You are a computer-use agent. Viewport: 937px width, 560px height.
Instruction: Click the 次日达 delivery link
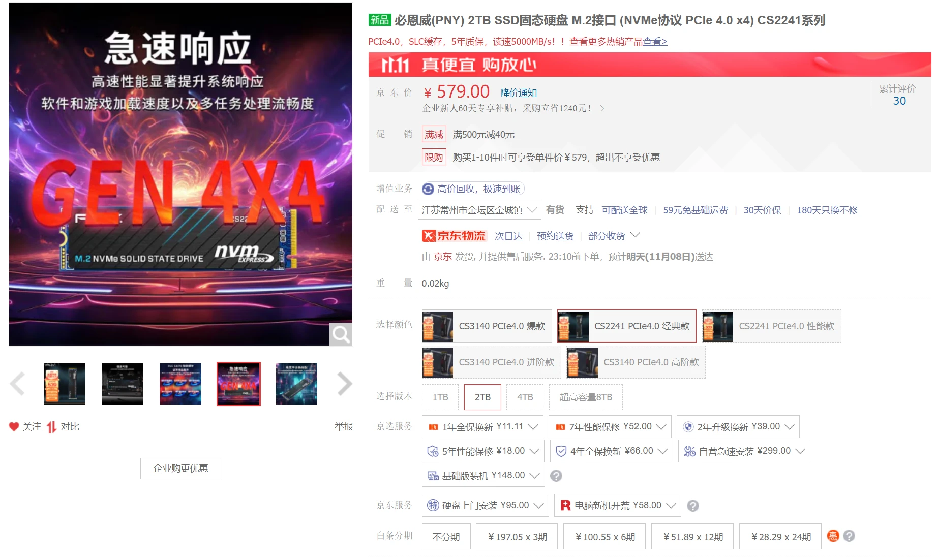508,236
